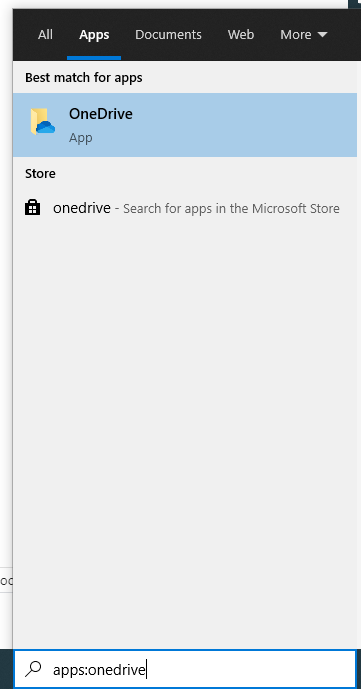This screenshot has width=361, height=689.
Task: Click the partially hidden box behind the panel
Action: coord(6,580)
